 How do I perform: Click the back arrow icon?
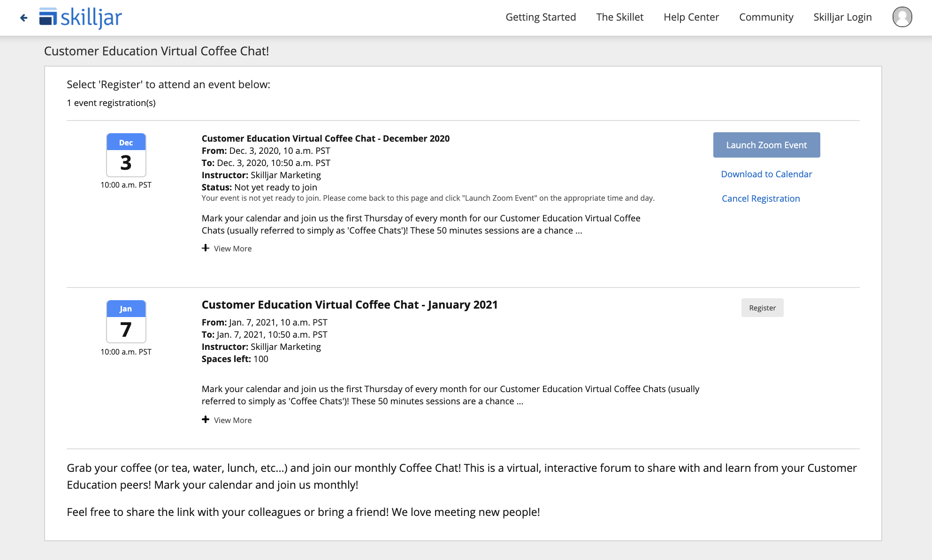[24, 18]
